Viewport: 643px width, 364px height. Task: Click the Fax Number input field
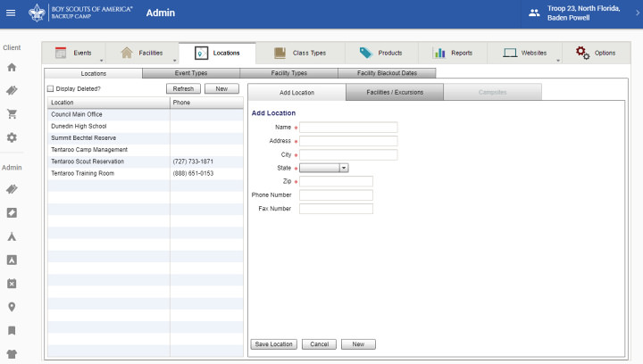[x=336, y=209]
